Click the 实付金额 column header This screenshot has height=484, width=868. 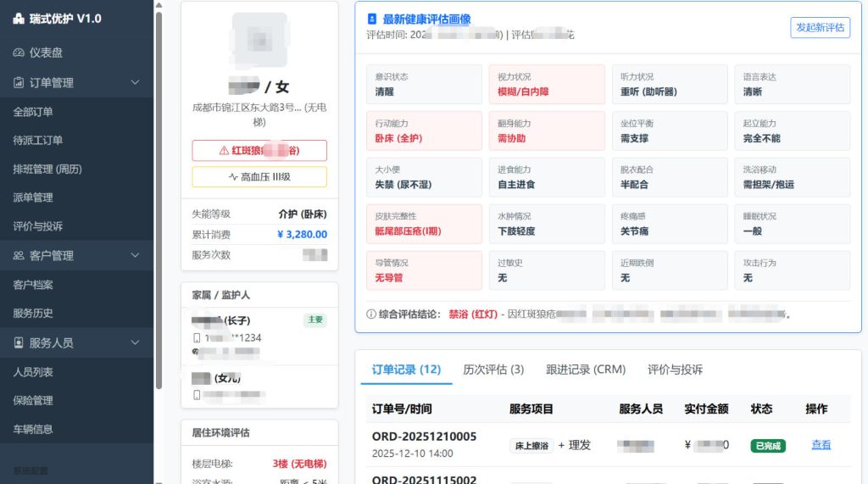click(706, 409)
